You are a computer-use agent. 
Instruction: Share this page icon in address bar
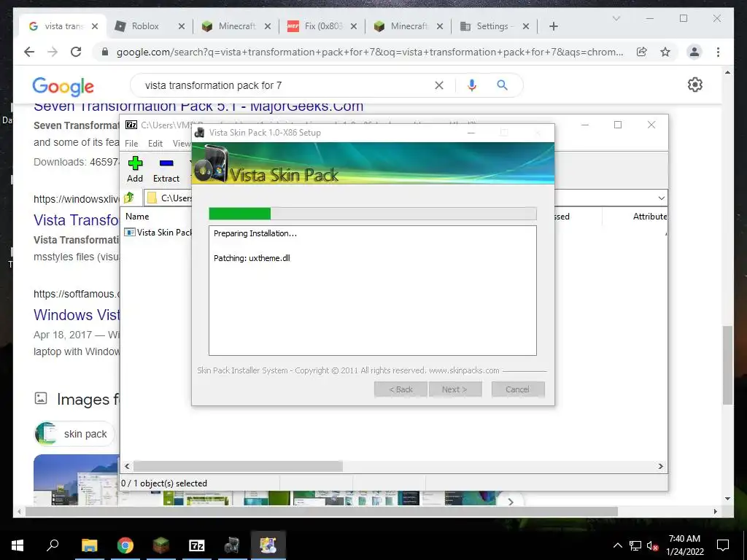[x=642, y=52]
